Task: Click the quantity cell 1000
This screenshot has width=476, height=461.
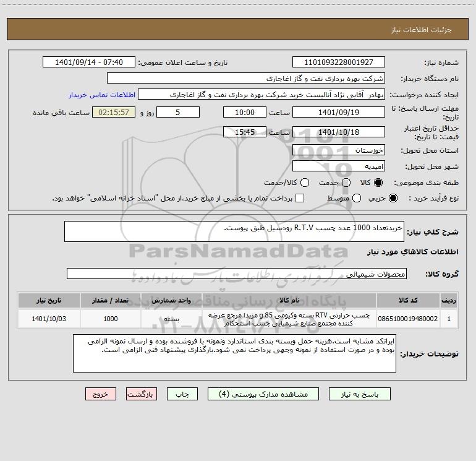Action: click(x=111, y=319)
